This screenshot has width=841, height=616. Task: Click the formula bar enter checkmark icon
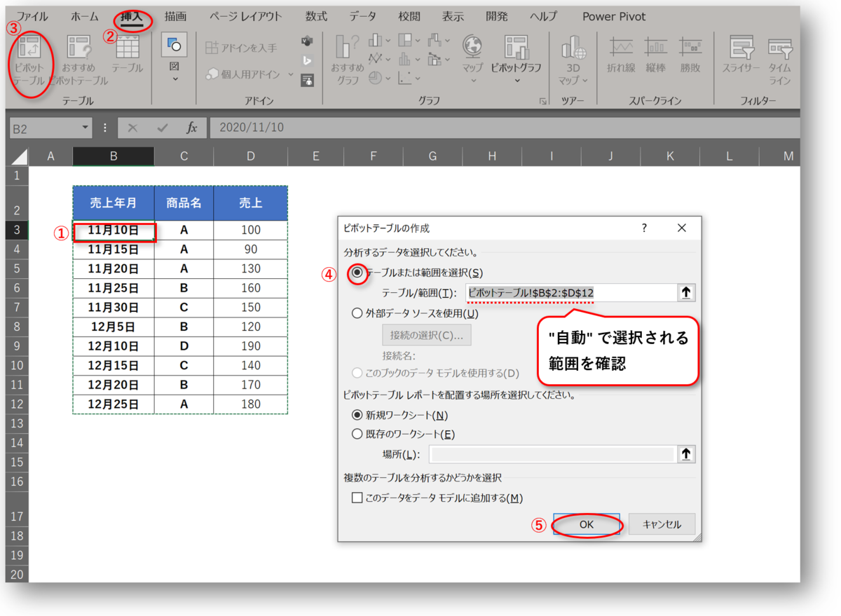point(163,128)
